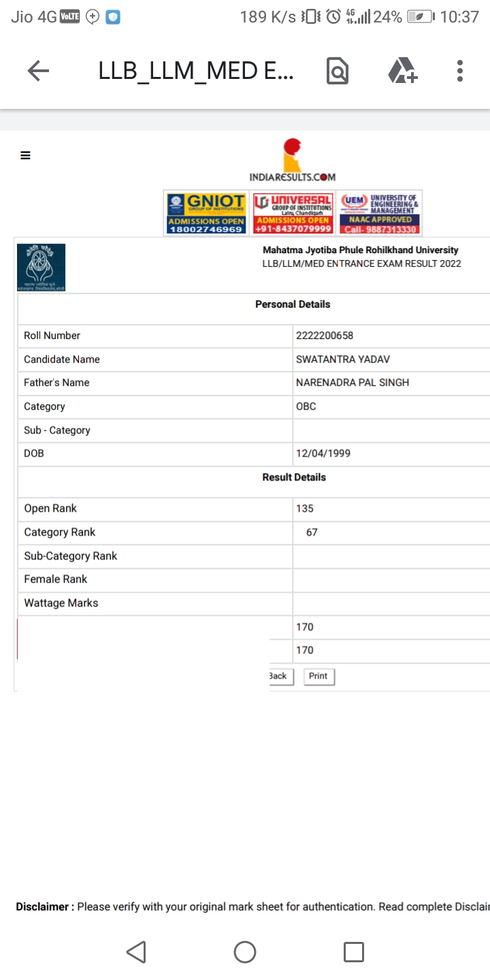The height and width of the screenshot is (980, 490).
Task: Tap LLB/LLM/MED ENTRANCE EXAM RESULT 2022 text
Action: pyautogui.click(x=361, y=263)
